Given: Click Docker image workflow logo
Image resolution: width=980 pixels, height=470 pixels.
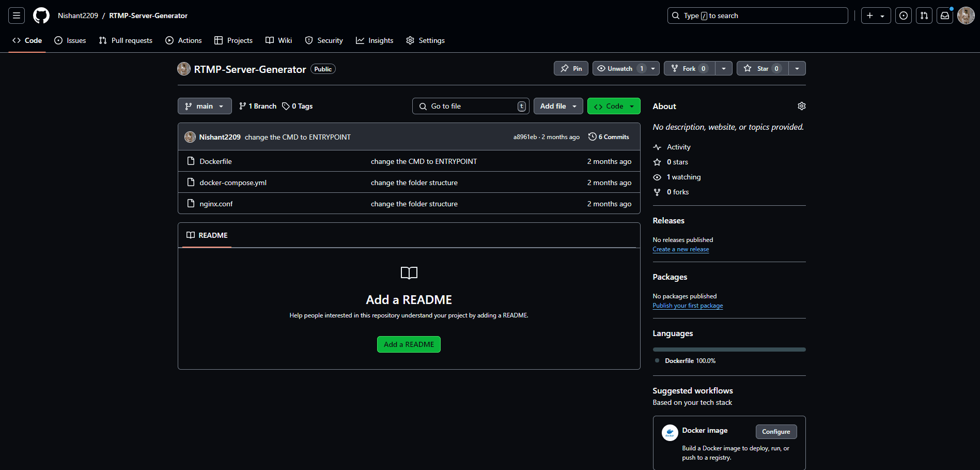Looking at the screenshot, I should pyautogui.click(x=670, y=433).
